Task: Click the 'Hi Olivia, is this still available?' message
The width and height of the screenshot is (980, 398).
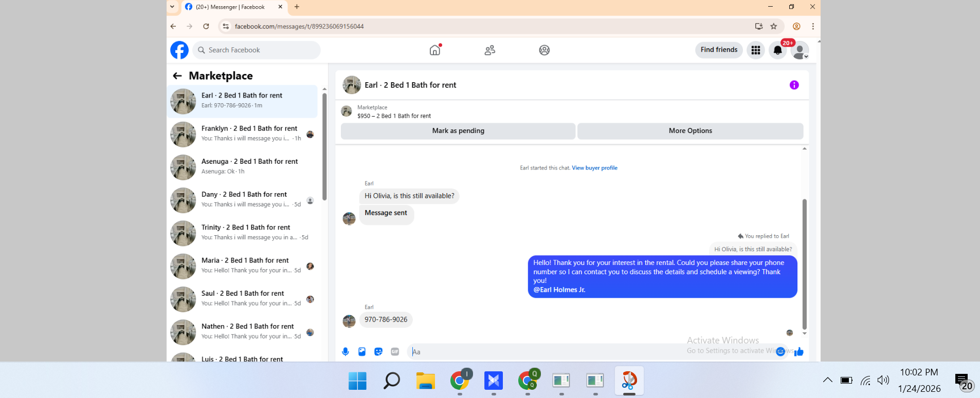Action: (409, 196)
